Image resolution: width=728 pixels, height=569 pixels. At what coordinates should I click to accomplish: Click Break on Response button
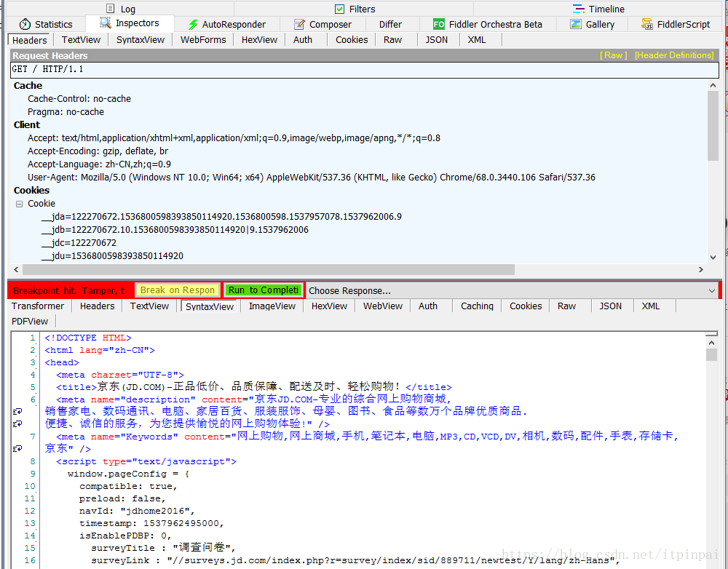pyautogui.click(x=178, y=290)
